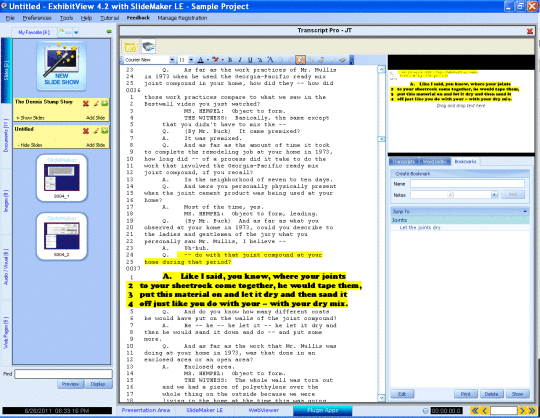Play The Dennis Stump Story slideshow
The height and width of the screenshot is (418, 540).
[x=105, y=103]
